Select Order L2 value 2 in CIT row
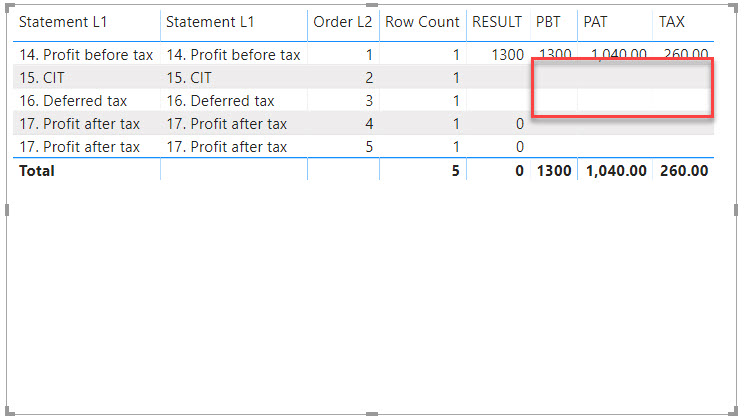744x420 pixels. point(369,78)
